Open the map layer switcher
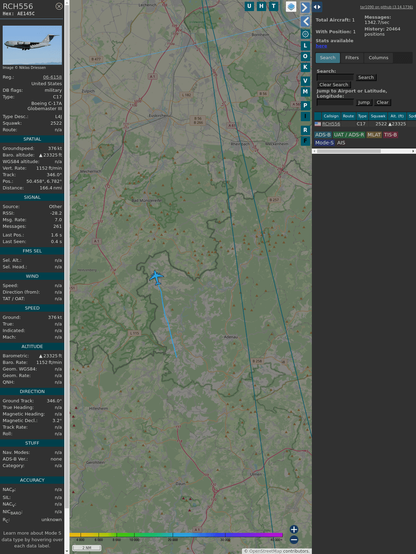The image size is (416, 554). tap(291, 7)
